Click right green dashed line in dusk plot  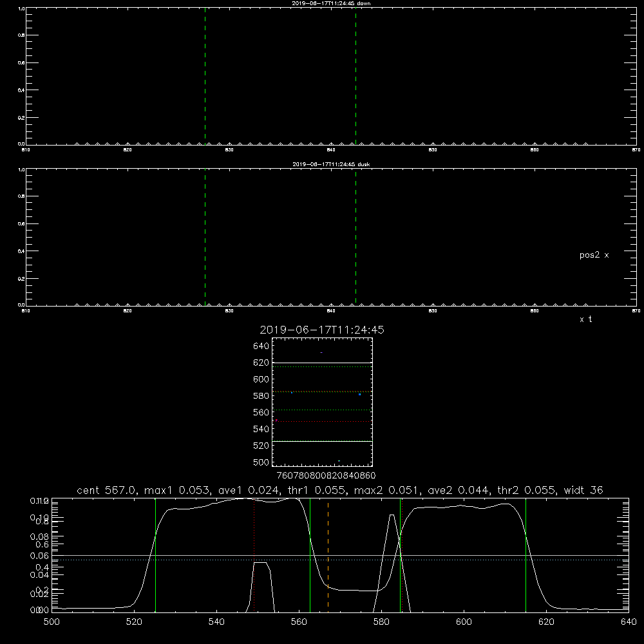[x=355, y=237]
